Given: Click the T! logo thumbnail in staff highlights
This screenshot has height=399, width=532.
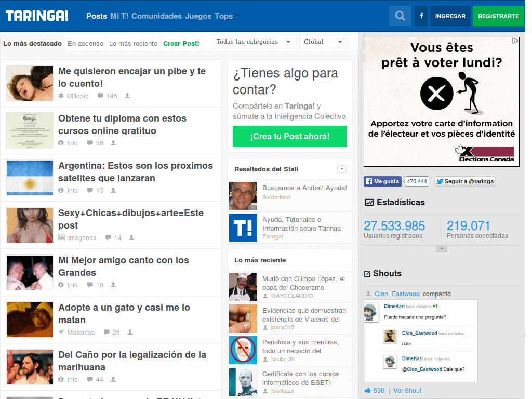Looking at the screenshot, I should pos(243,228).
